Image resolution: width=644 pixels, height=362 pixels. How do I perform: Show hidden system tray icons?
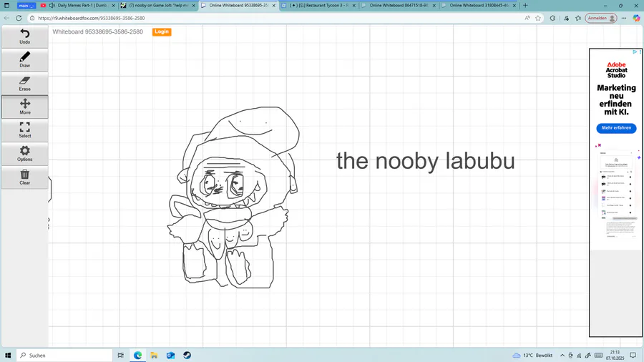[x=562, y=355]
